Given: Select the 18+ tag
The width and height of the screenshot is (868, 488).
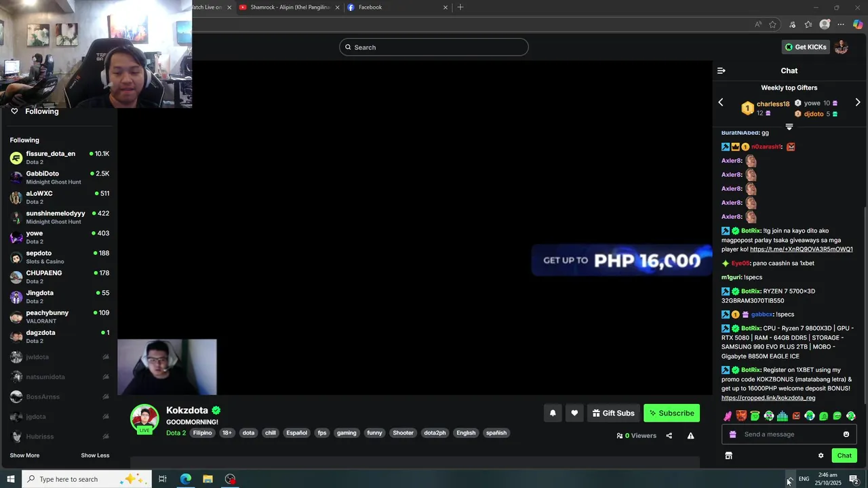Looking at the screenshot, I should click(227, 433).
